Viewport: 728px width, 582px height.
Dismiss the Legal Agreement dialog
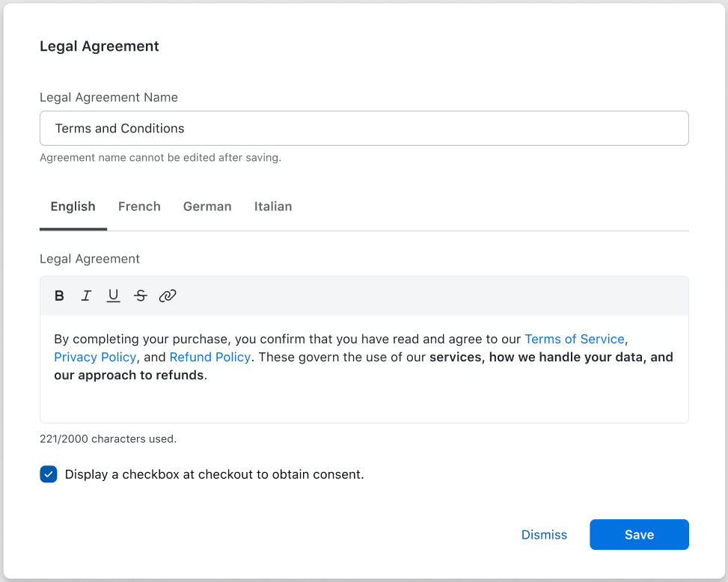(x=544, y=535)
